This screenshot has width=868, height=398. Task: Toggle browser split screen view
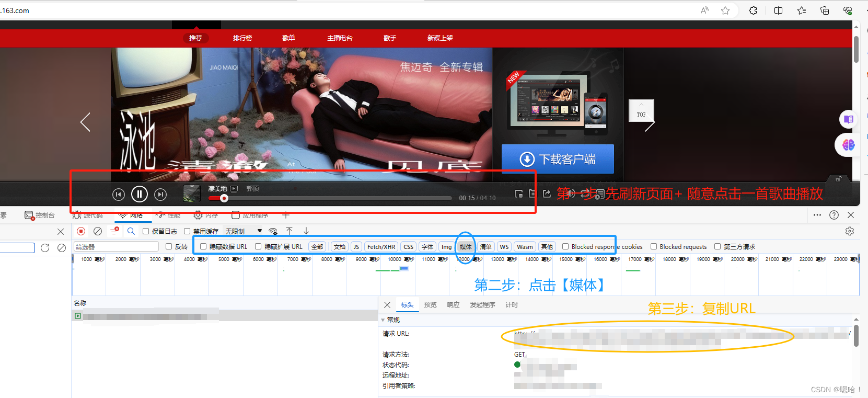pos(778,10)
